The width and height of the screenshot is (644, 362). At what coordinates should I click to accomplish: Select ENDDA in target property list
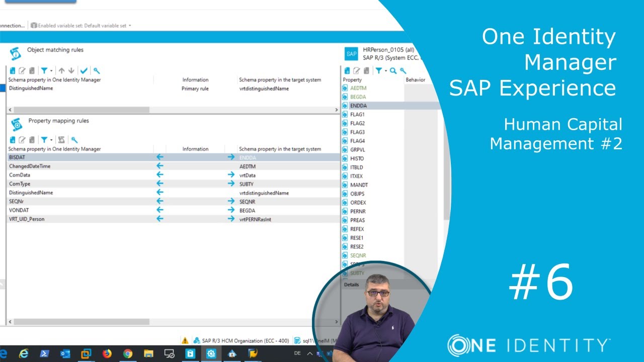coord(358,106)
